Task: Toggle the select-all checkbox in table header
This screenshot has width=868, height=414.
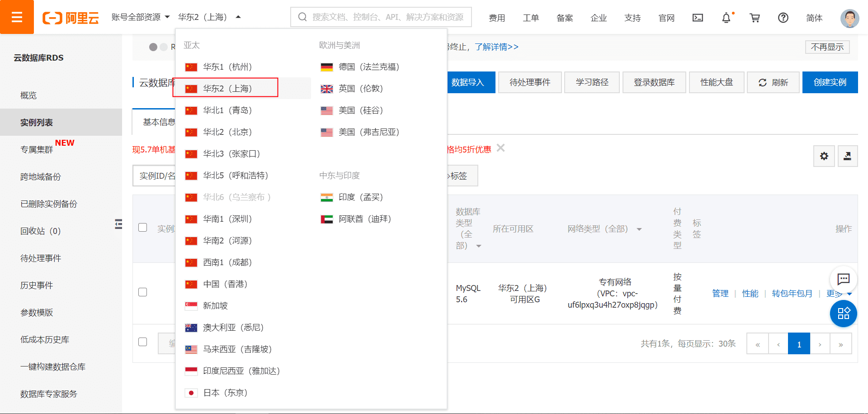Action: pos(143,227)
